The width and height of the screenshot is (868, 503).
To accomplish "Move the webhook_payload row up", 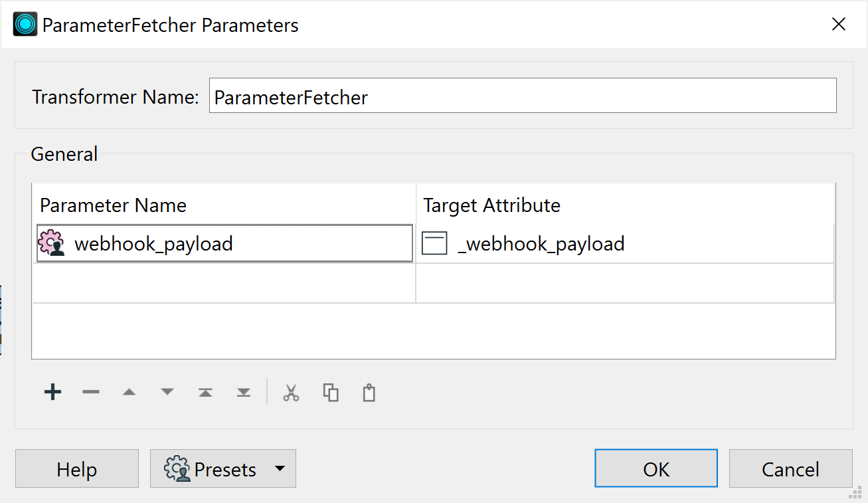I will coord(129,392).
